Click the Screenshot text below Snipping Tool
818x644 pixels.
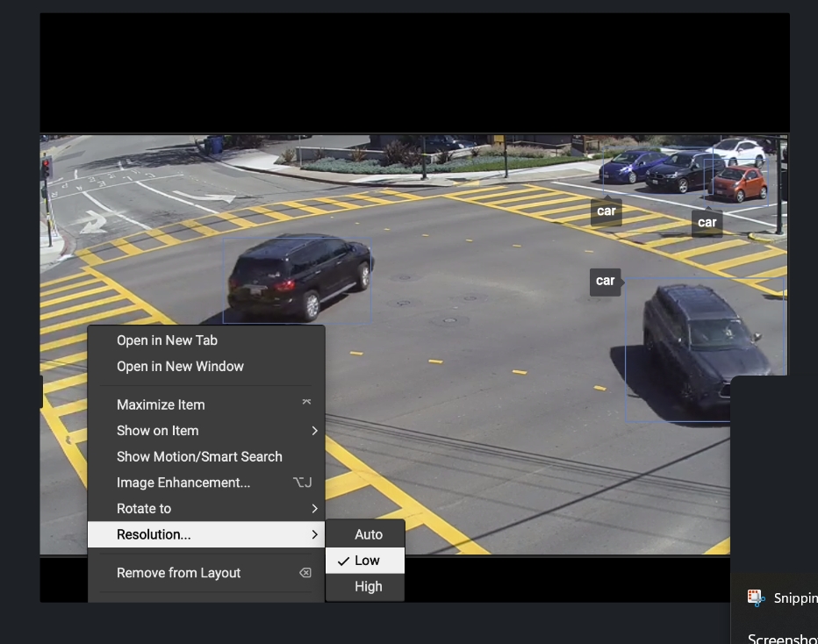tap(782, 638)
